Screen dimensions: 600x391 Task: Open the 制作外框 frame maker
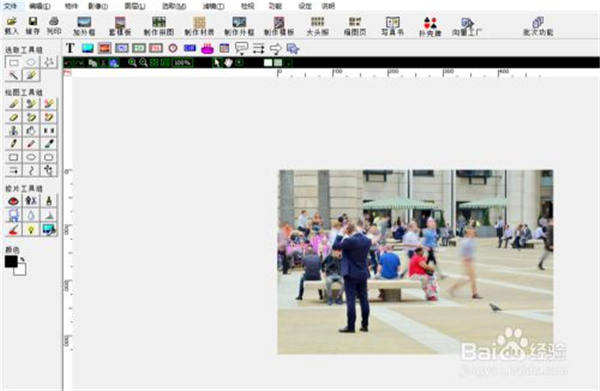coord(239,26)
